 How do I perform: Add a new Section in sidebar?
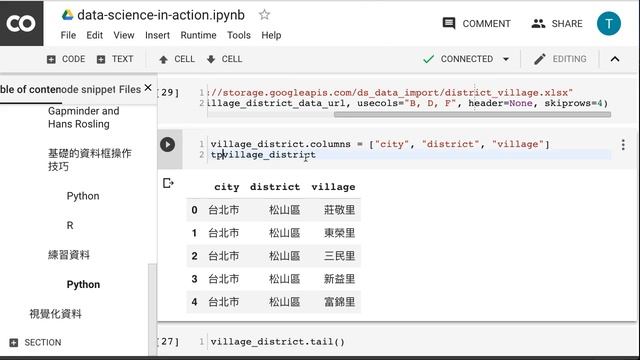(35, 342)
